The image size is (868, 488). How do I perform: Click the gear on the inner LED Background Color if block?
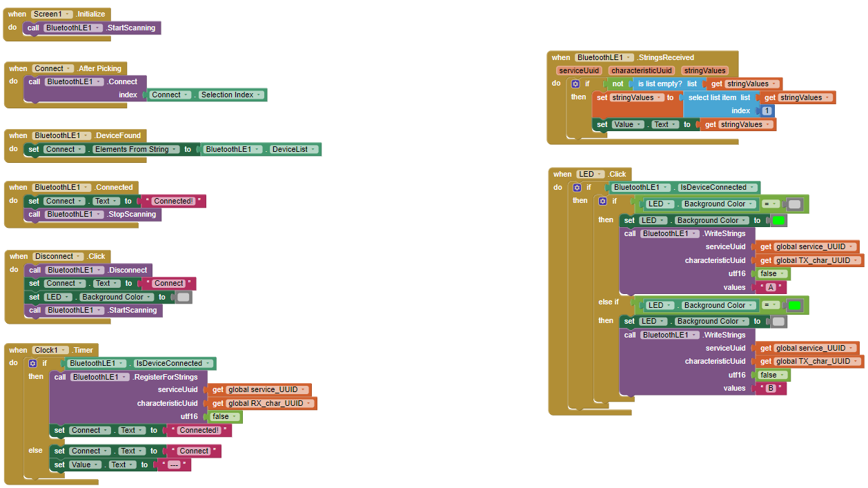point(603,201)
